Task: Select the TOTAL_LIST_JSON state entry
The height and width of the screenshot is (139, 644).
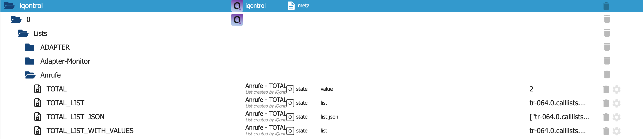Action: click(76, 117)
